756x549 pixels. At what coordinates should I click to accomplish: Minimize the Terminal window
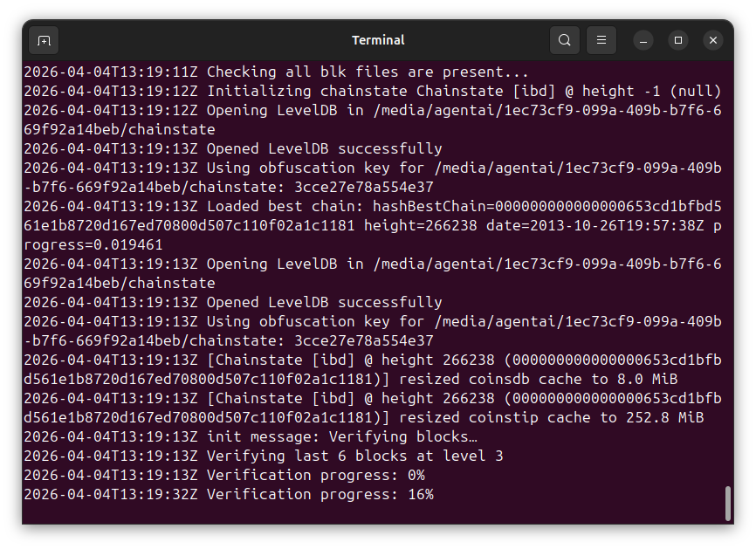(643, 40)
